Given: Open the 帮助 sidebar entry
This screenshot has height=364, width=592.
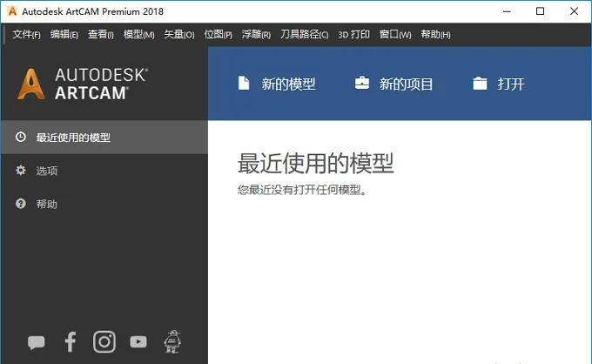Looking at the screenshot, I should tap(104, 204).
